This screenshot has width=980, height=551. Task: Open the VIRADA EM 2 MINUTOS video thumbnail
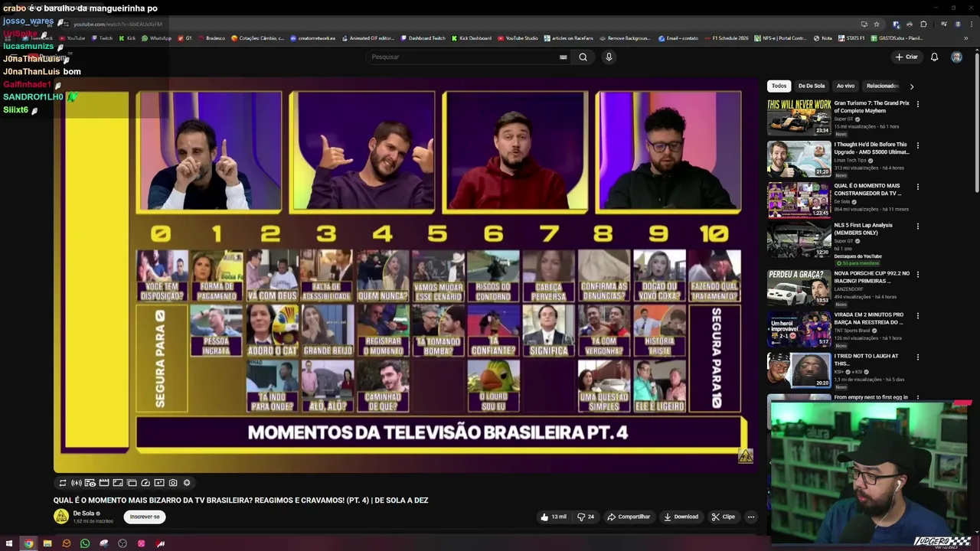pos(799,329)
